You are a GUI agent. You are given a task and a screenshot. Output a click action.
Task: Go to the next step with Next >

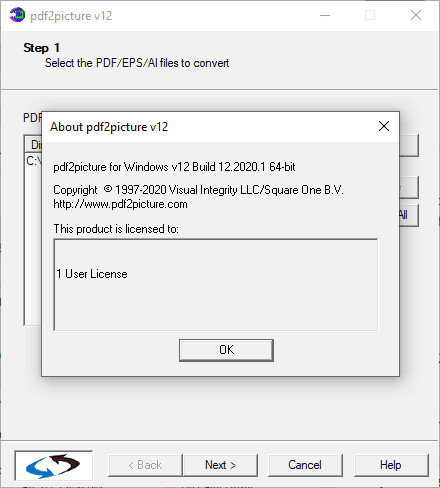pyautogui.click(x=220, y=465)
